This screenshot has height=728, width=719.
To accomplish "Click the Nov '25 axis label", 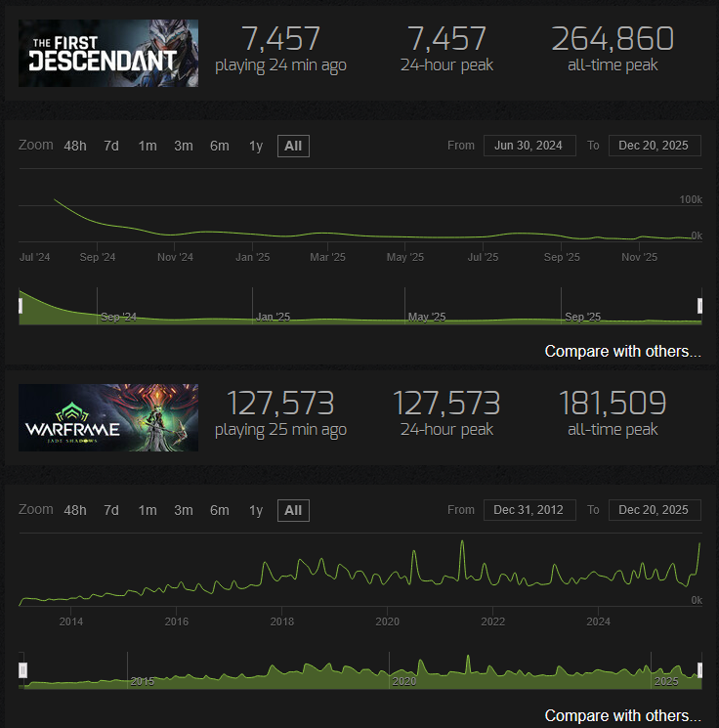I will [639, 257].
